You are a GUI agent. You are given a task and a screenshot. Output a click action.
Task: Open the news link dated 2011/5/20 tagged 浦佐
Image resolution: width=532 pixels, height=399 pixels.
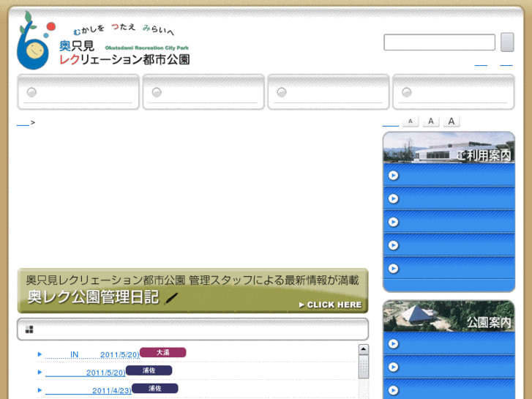point(85,373)
